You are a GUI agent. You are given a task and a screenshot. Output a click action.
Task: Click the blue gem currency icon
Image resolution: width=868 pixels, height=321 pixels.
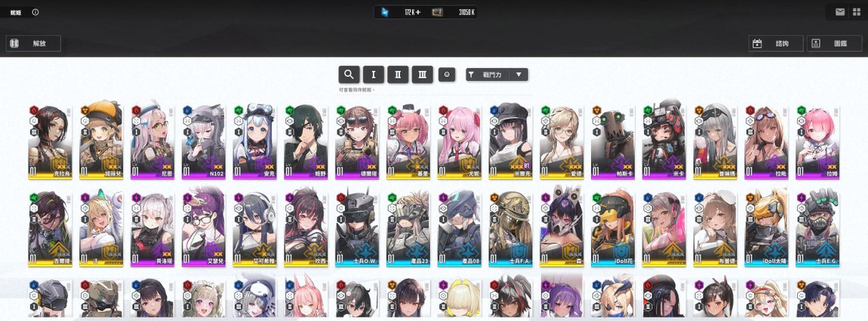(x=385, y=11)
